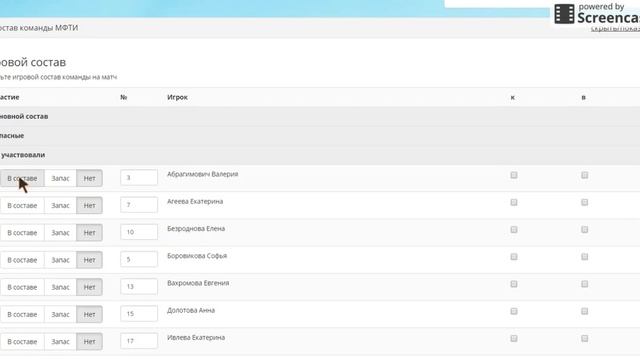Click player name Абрагимович Валерия

tap(202, 174)
